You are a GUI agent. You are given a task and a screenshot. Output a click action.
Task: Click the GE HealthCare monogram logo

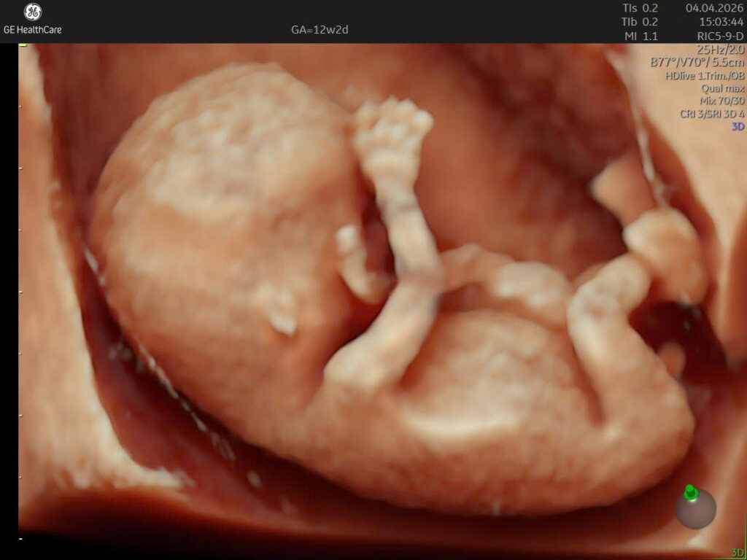[x=32, y=12]
